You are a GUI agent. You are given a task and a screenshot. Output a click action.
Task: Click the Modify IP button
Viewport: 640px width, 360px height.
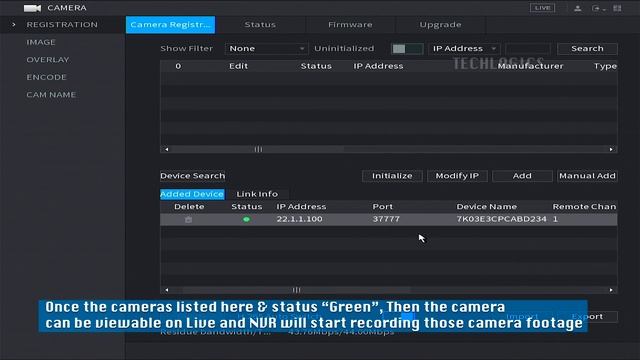point(457,176)
